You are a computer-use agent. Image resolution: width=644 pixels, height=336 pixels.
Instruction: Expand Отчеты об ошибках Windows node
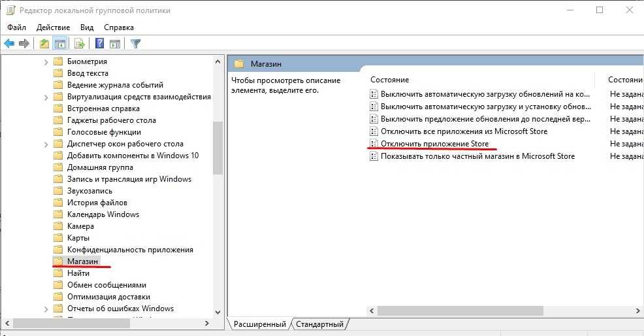46,309
